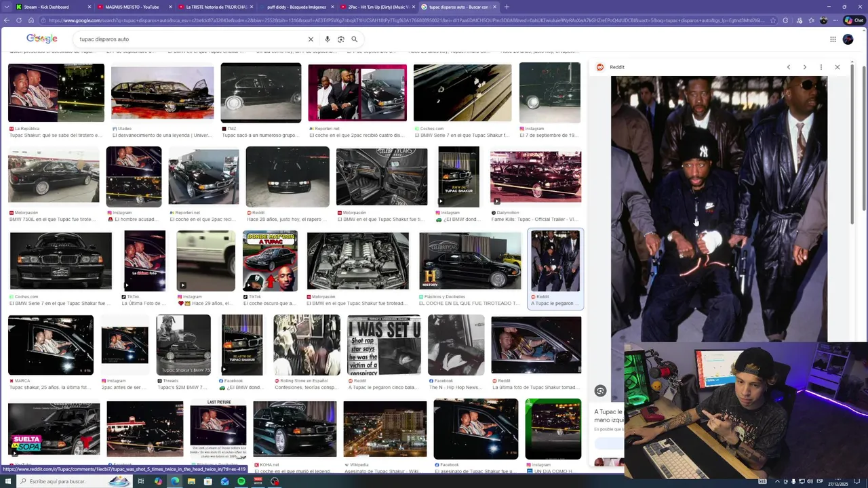Viewport: 868px width, 488px height.
Task: Open link 'Confesiones, teorías consp...' from Rolling Stone
Action: coord(306,388)
